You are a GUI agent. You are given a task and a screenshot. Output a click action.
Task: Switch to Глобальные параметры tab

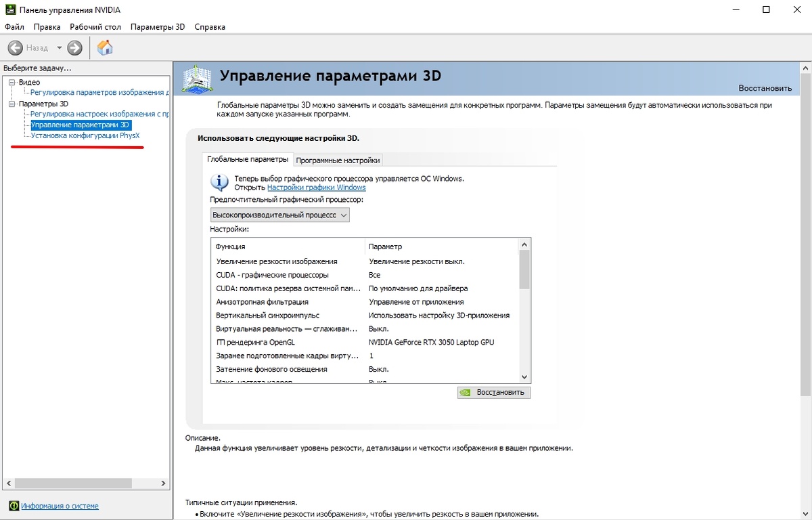(247, 160)
